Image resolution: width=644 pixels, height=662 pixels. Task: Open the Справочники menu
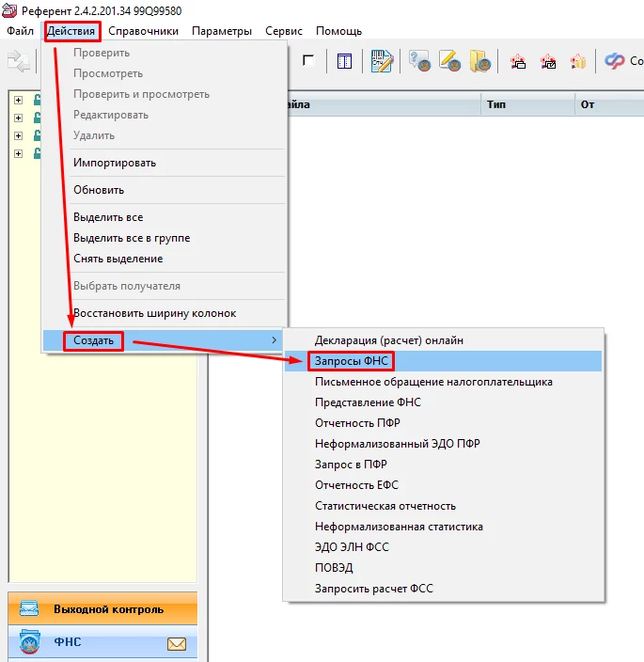pyautogui.click(x=143, y=31)
